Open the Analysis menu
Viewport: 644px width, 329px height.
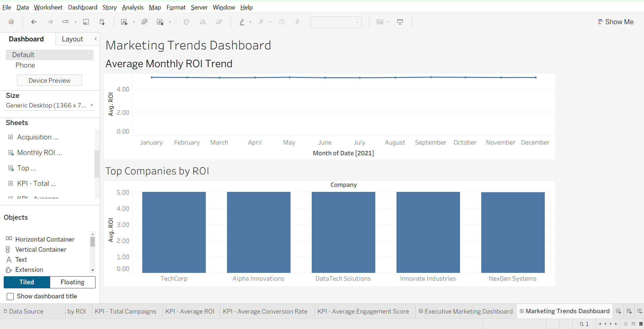[132, 7]
